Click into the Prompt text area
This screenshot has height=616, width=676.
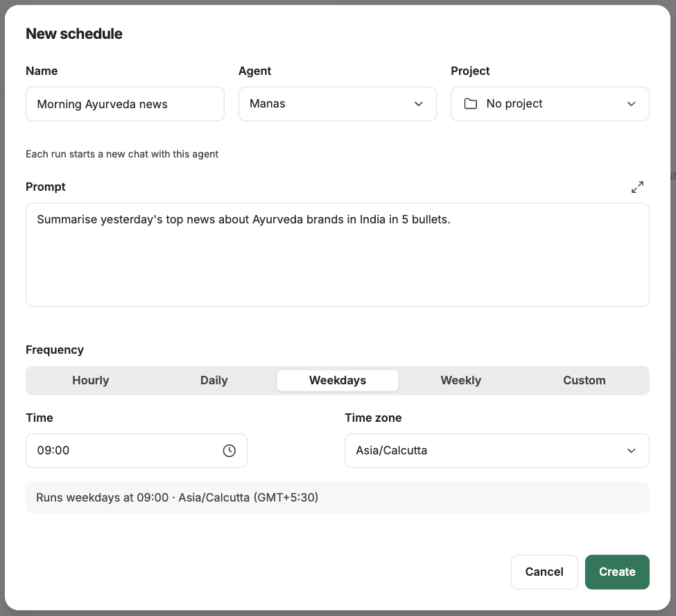tap(338, 255)
